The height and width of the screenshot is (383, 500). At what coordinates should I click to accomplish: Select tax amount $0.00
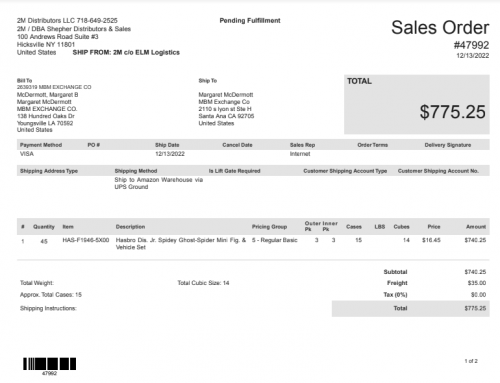point(478,295)
